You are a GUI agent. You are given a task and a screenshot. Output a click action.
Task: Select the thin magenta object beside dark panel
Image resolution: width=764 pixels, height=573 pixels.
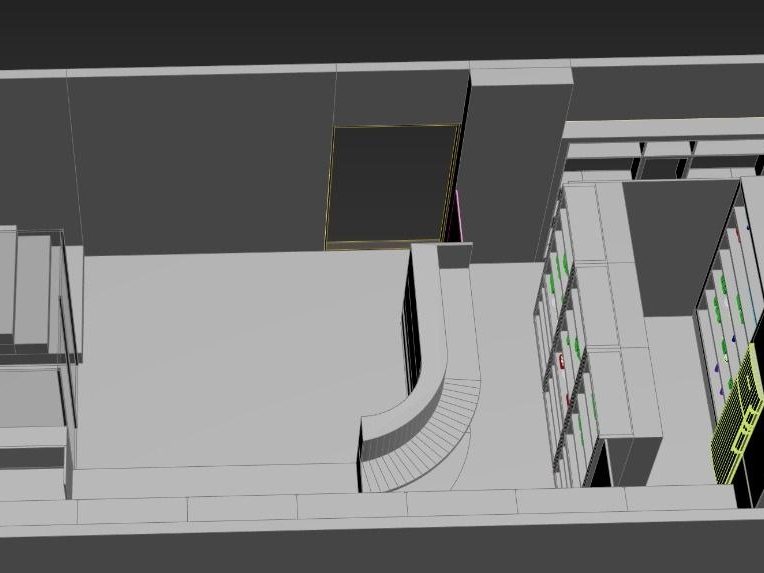458,216
